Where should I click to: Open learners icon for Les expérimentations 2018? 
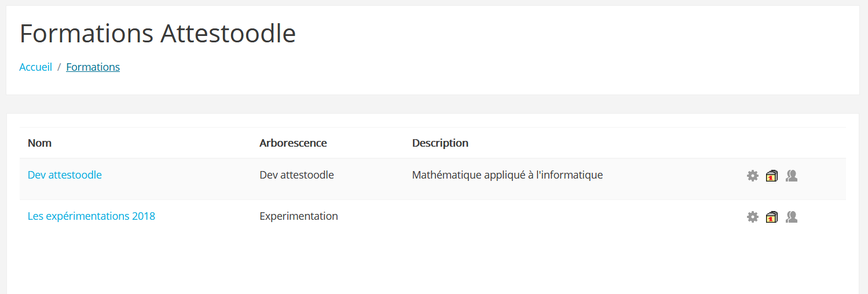[792, 217]
